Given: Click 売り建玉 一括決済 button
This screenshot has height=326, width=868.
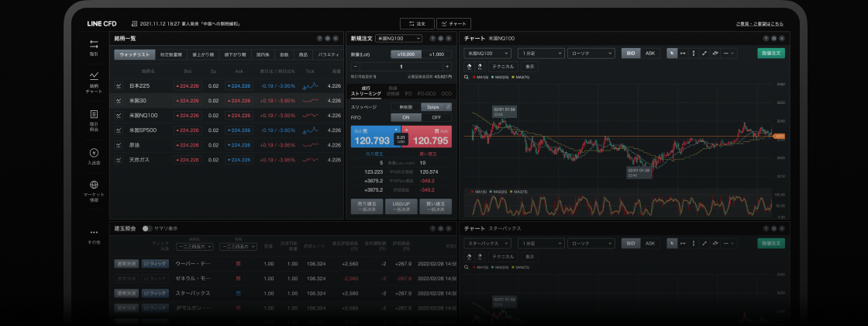Looking at the screenshot, I should point(367,206).
